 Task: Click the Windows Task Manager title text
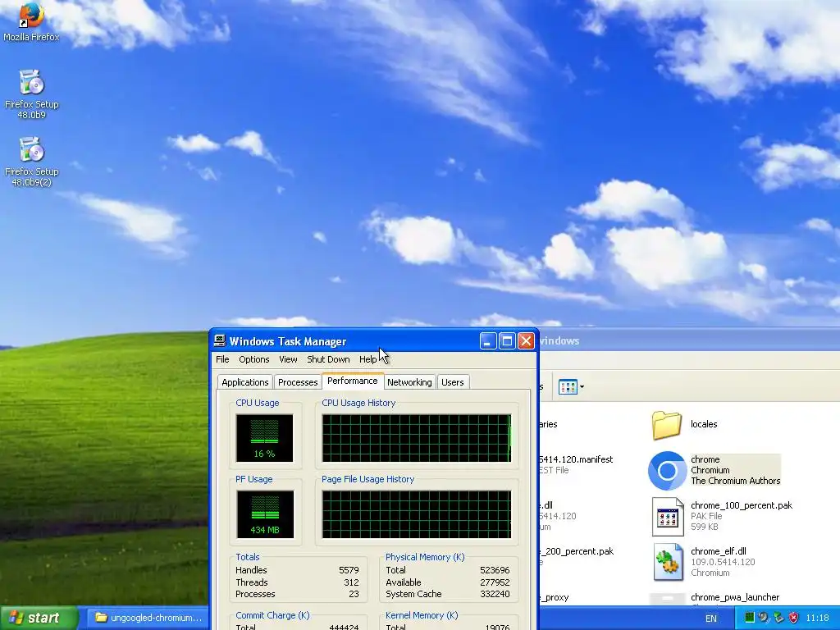(288, 341)
